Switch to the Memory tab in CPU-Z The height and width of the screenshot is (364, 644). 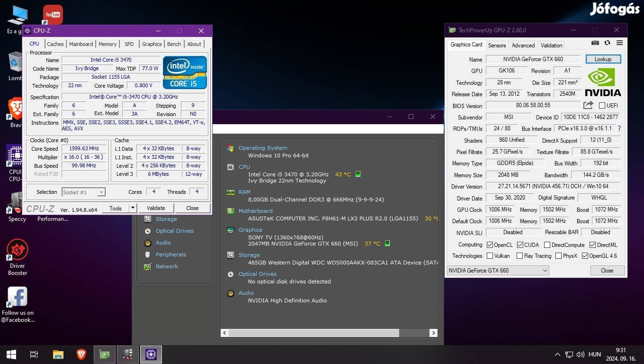click(107, 44)
